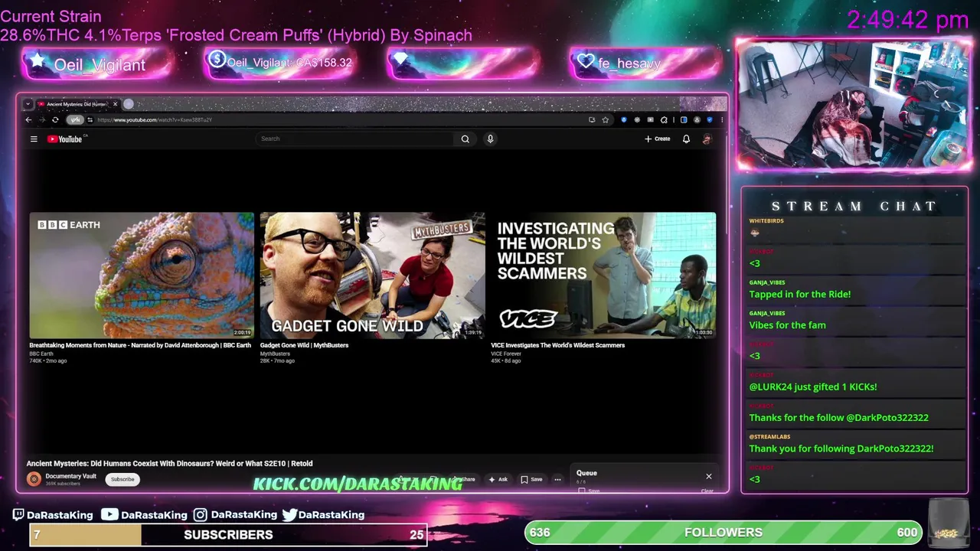Click the 'Queue' panel header text
This screenshot has width=980, height=551.
586,473
